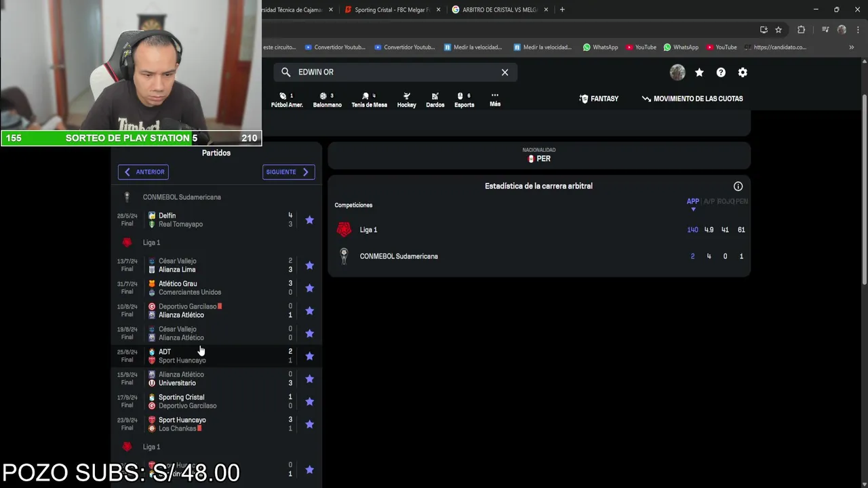Viewport: 868px width, 488px height.
Task: Close the Sporting Cristal - FBC Melgar tab
Action: pos(439,9)
